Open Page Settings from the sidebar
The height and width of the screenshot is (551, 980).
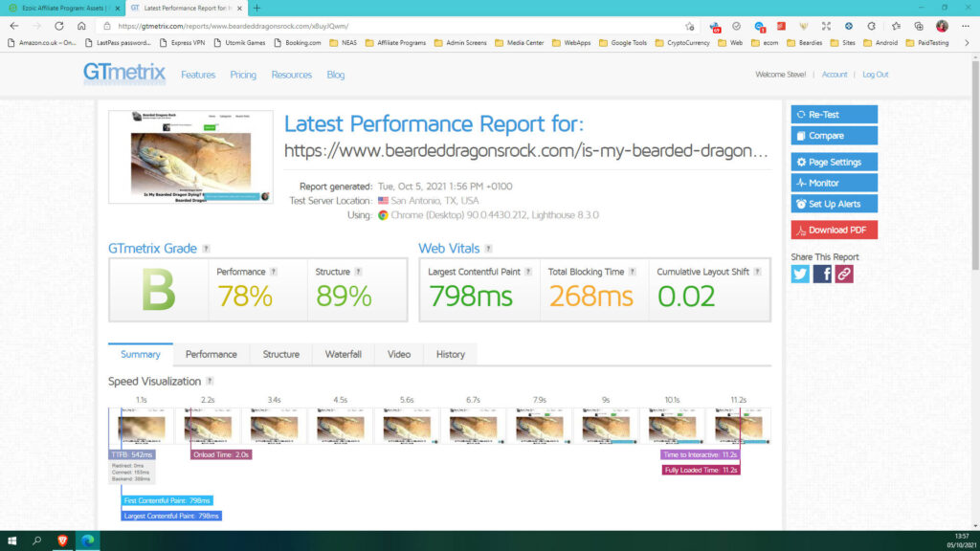coord(834,162)
